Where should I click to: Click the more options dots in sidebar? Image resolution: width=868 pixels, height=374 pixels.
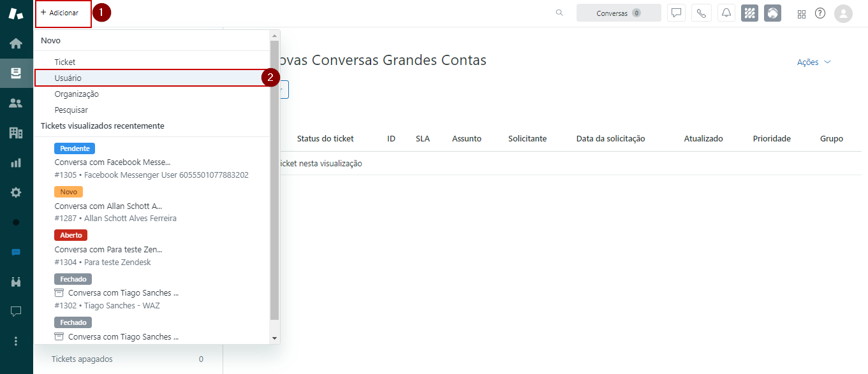click(16, 341)
